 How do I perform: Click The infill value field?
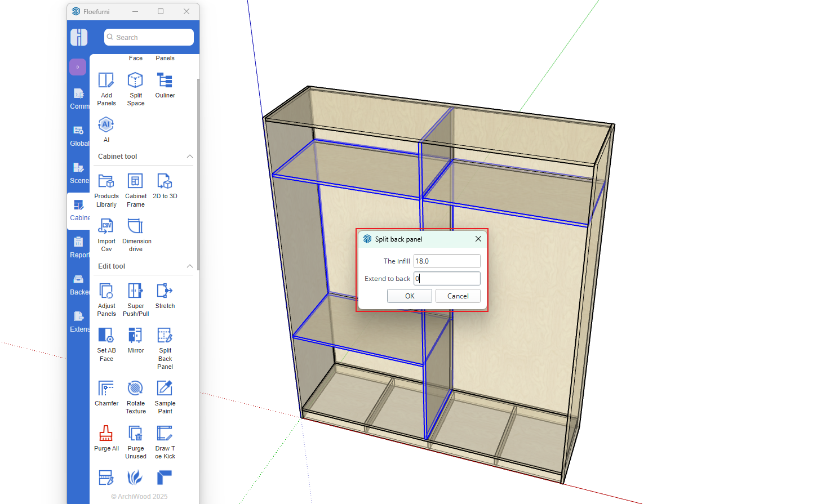[x=447, y=261]
